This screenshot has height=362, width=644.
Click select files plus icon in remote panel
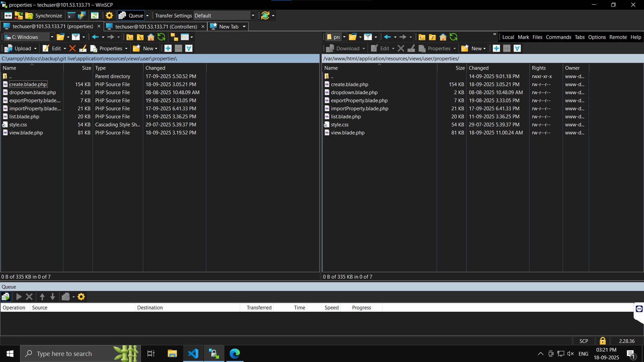point(496,49)
